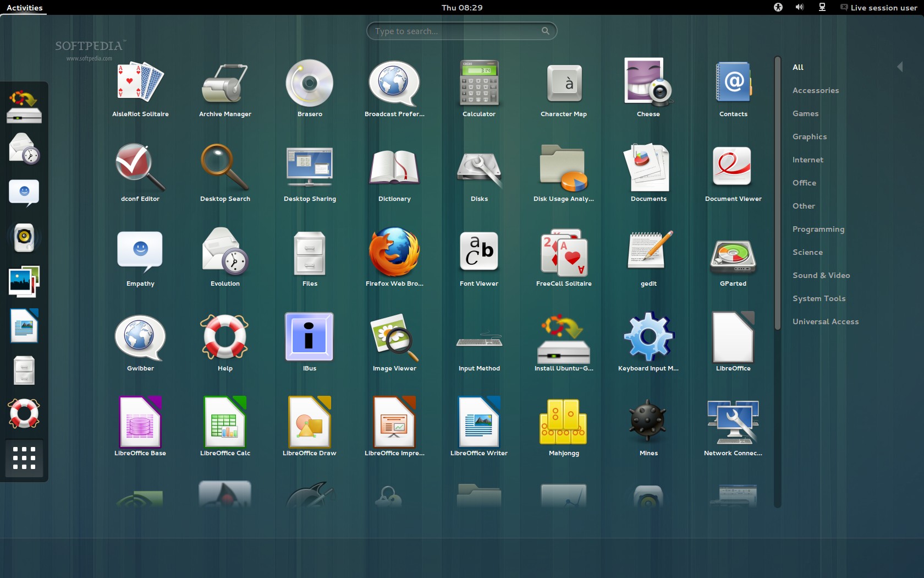Open the volume control in top bar
This screenshot has width=924, height=578.
pyautogui.click(x=799, y=7)
